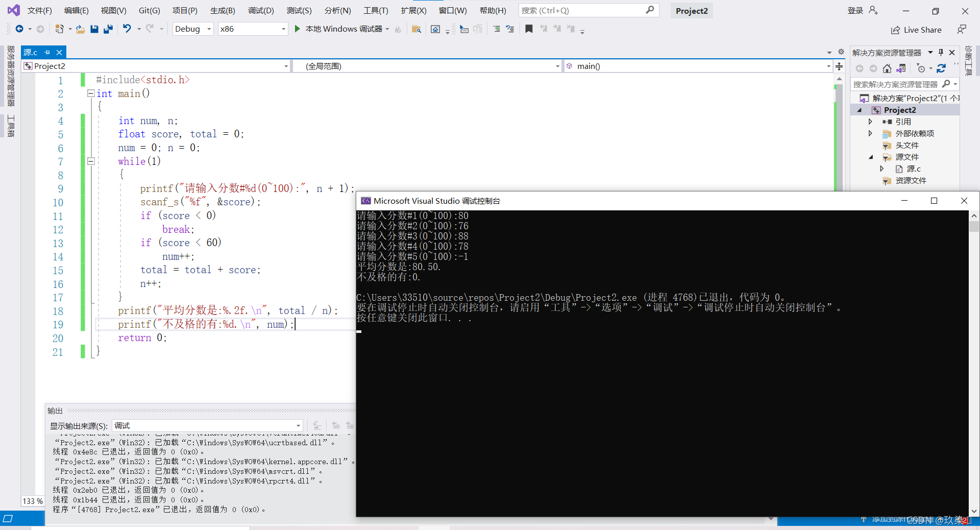The image size is (980, 530).
Task: Click the Visual Studio logo icon
Action: coord(14,10)
